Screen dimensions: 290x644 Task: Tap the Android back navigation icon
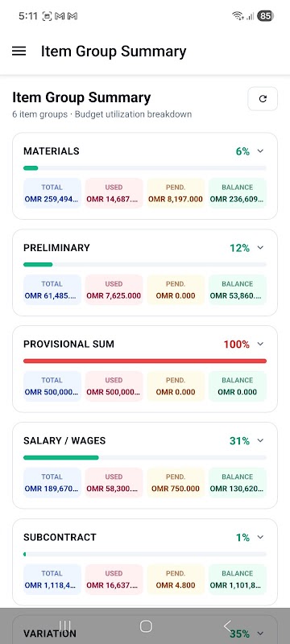pyautogui.click(x=227, y=626)
